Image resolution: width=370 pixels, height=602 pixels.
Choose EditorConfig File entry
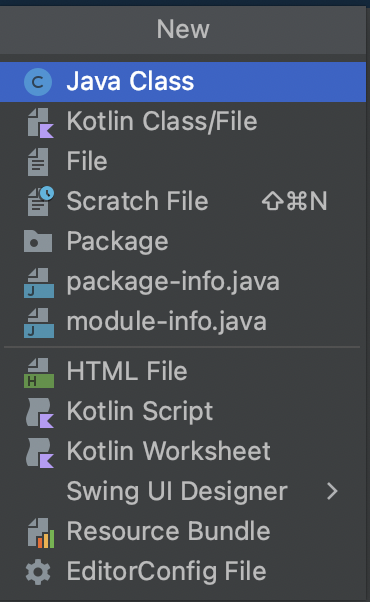[x=183, y=572]
